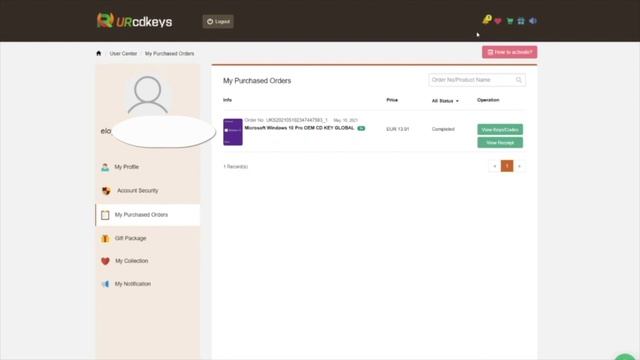Click the EUR price value
This screenshot has height=360, width=640.
(398, 129)
